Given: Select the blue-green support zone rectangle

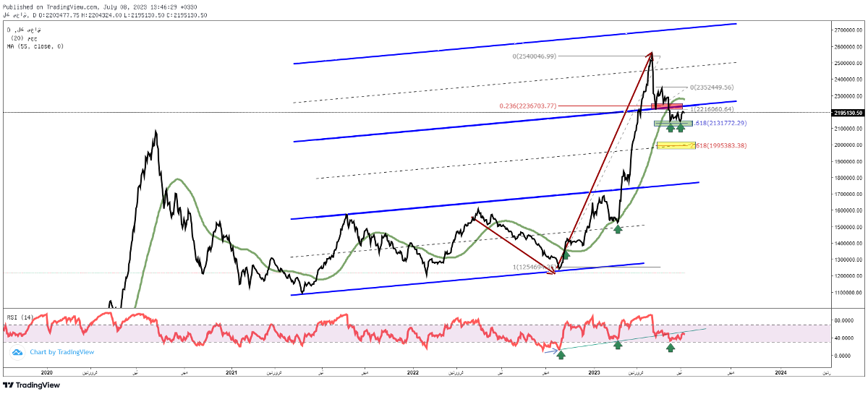Looking at the screenshot, I should pos(673,123).
